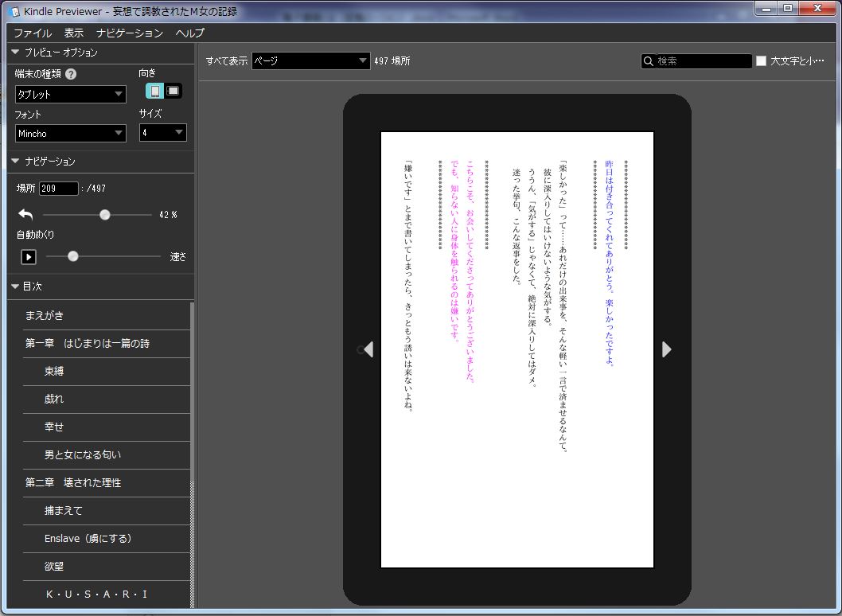Go to previous page arrow on tablet
Viewport: 842px width, 616px height.
click(x=368, y=349)
